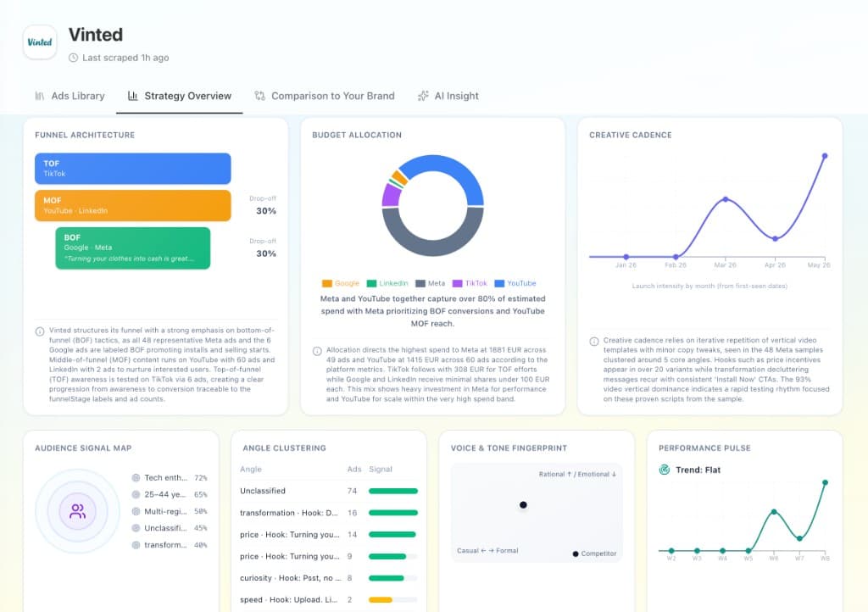Toggle the Meta legend swatch
Image resolution: width=868 pixels, height=612 pixels.
pyautogui.click(x=420, y=283)
